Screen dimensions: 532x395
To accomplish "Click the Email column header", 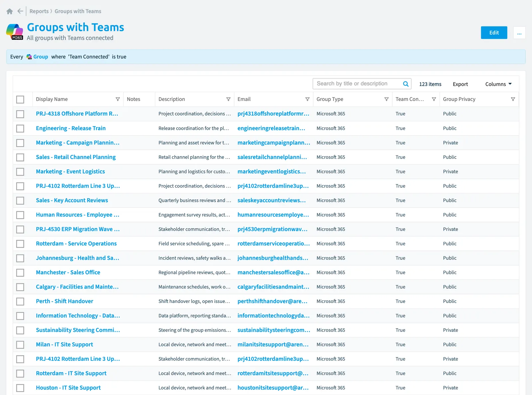I will [x=244, y=99].
